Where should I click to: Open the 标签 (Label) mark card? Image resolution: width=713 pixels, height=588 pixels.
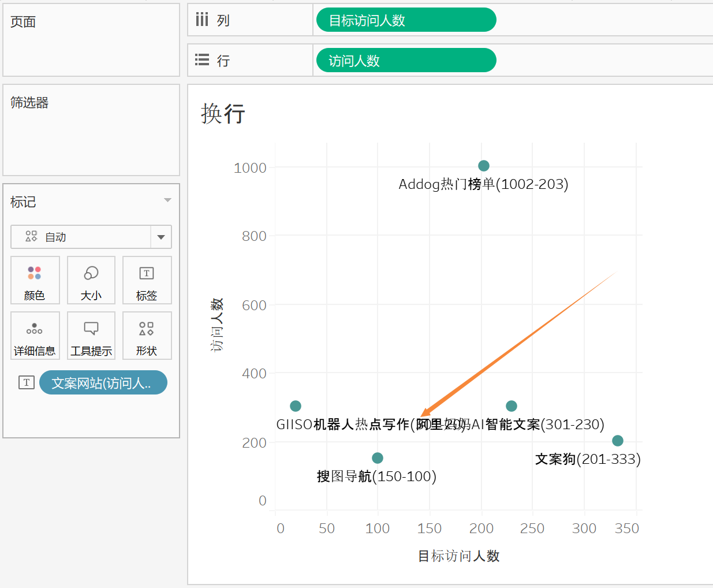147,280
